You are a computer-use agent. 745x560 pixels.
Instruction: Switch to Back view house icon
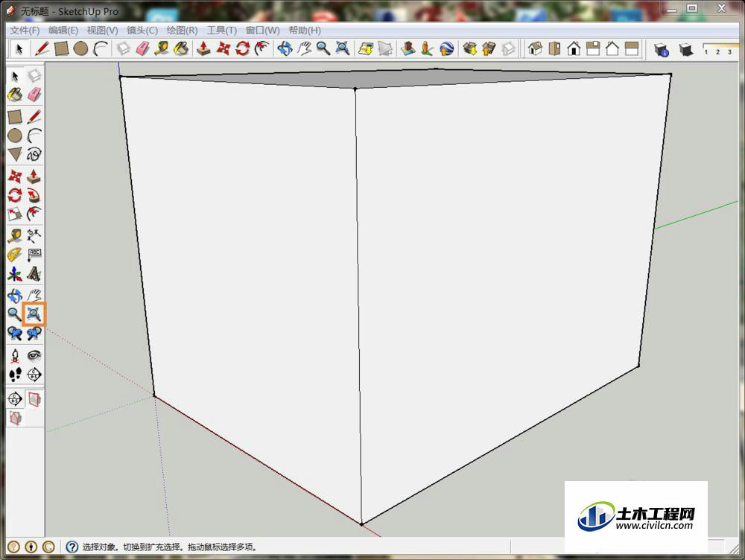[612, 48]
